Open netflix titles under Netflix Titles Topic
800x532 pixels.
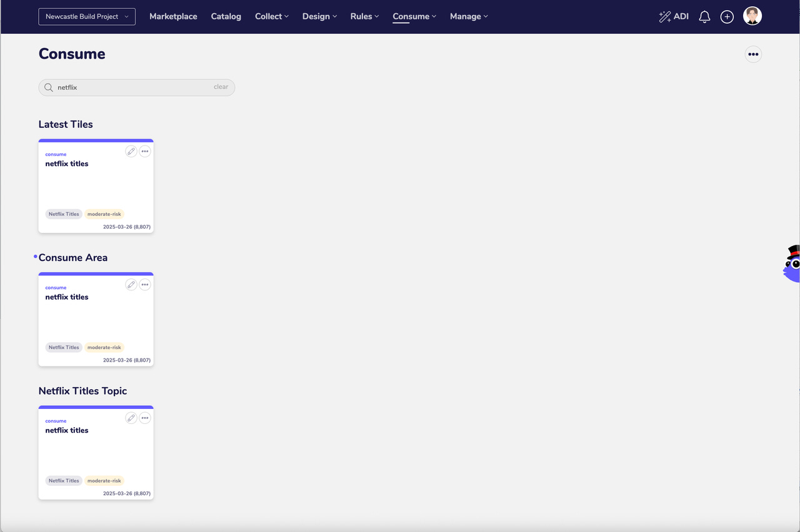pyautogui.click(x=67, y=430)
